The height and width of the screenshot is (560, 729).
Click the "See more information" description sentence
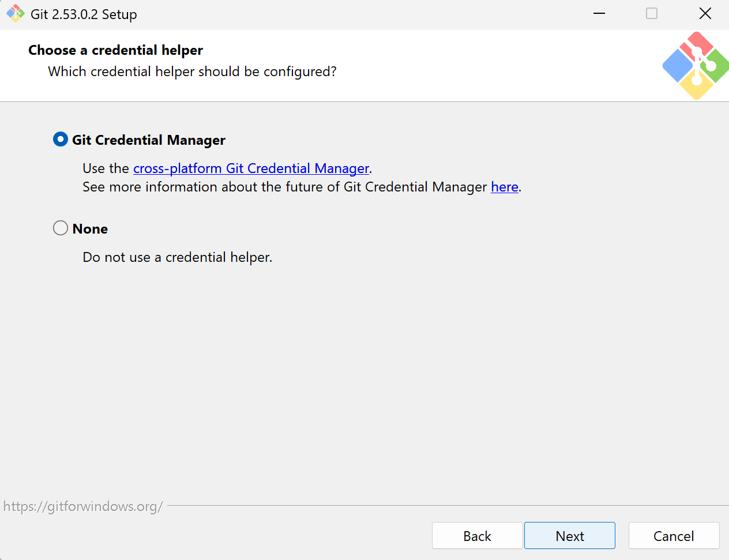[285, 187]
